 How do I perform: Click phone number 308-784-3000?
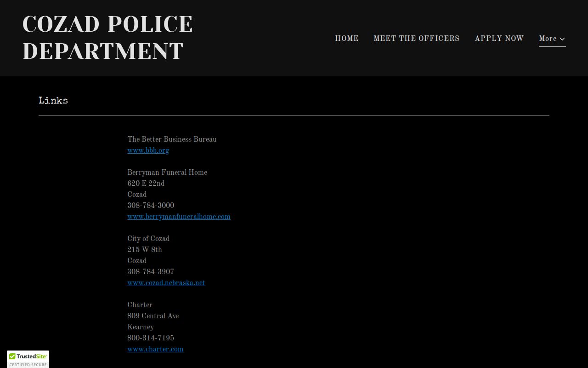151,206
